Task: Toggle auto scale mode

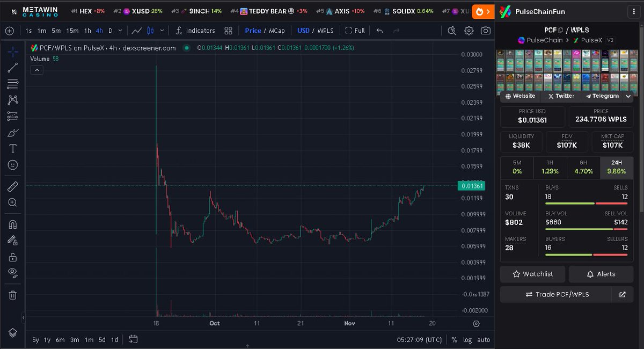Action: pyautogui.click(x=484, y=339)
